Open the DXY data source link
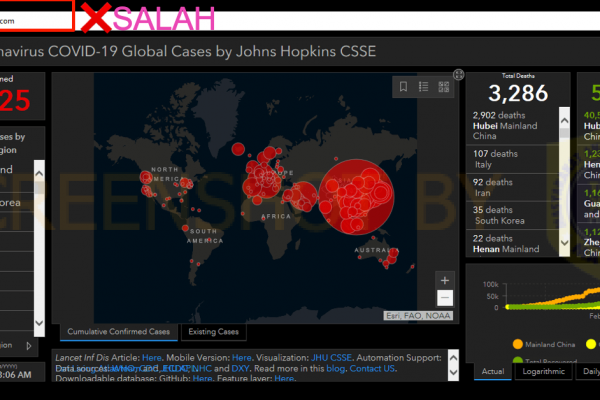Screen dimensions: 600x400 point(240,369)
